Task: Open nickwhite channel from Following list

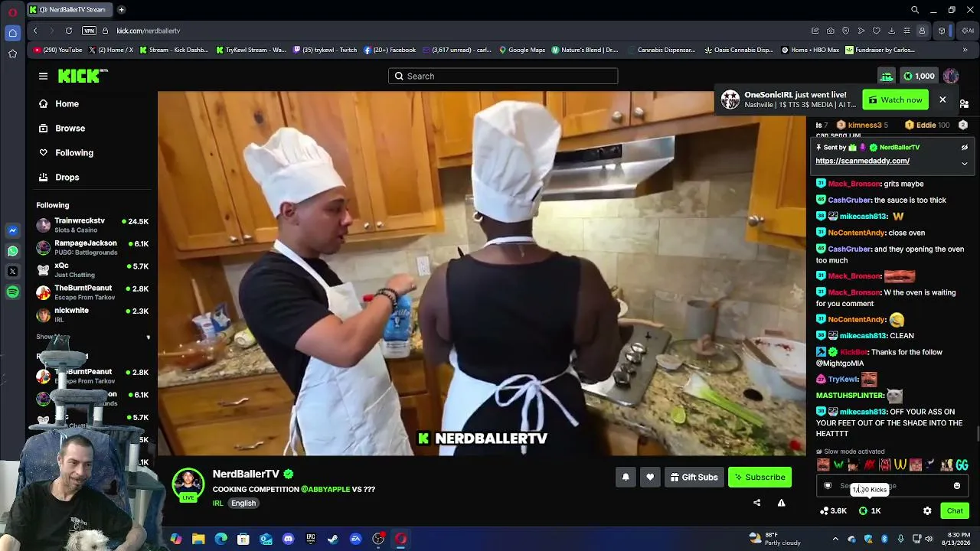Action: pyautogui.click(x=93, y=315)
